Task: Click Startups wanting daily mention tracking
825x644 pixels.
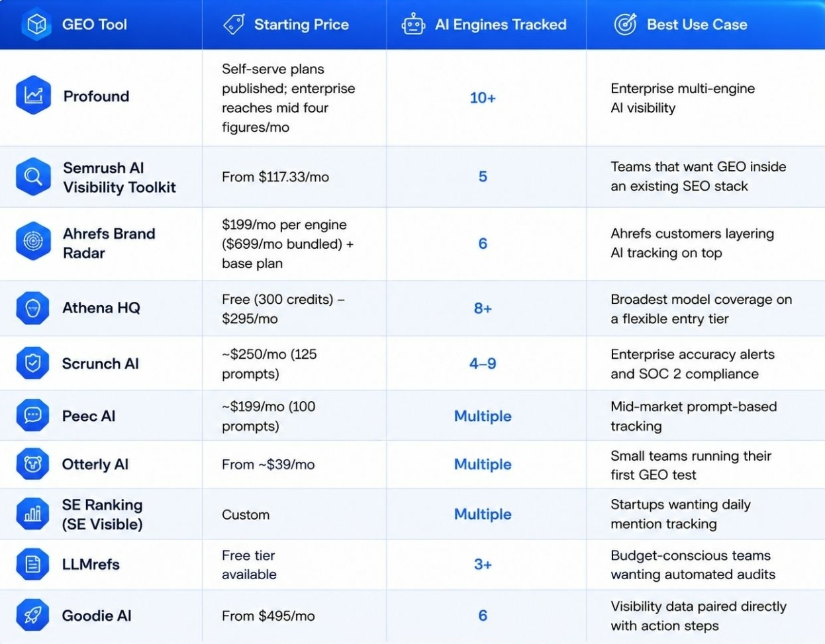Action: [x=680, y=514]
